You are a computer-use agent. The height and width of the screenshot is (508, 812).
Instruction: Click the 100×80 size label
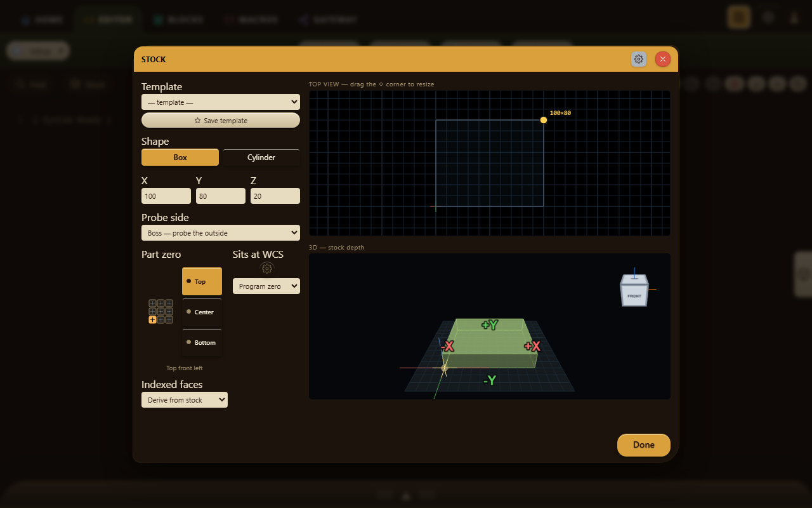coord(560,113)
